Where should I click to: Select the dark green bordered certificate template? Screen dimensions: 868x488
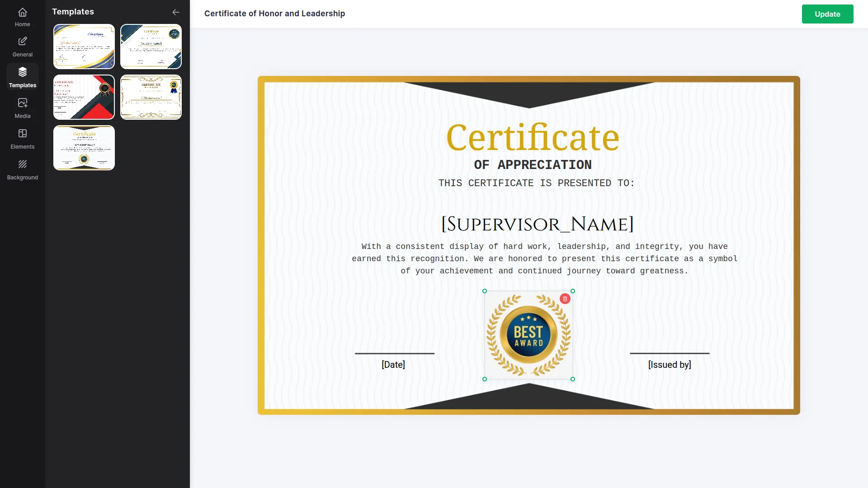tap(151, 47)
